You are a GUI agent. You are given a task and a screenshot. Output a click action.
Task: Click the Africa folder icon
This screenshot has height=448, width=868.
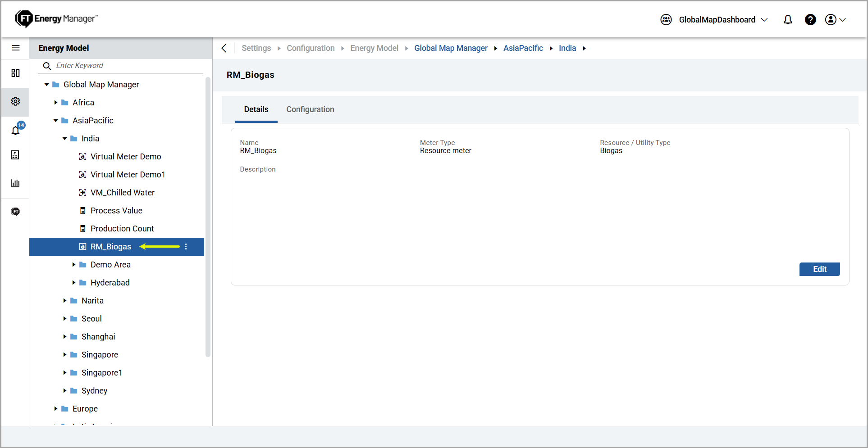65,103
